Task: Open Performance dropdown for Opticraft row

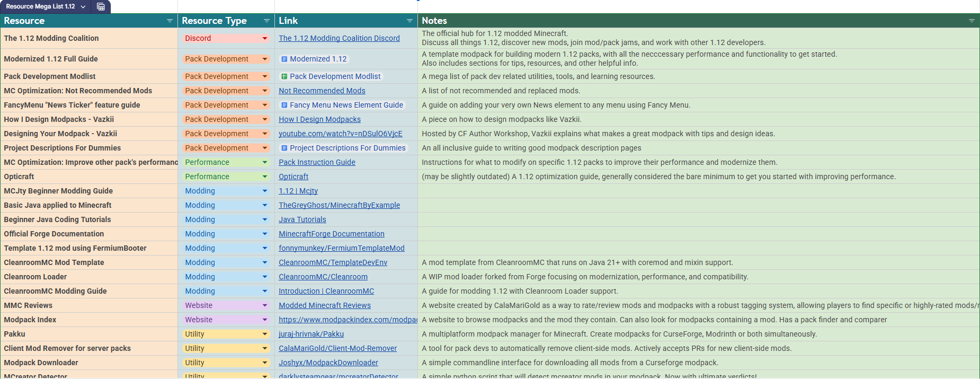Action: pyautogui.click(x=265, y=177)
